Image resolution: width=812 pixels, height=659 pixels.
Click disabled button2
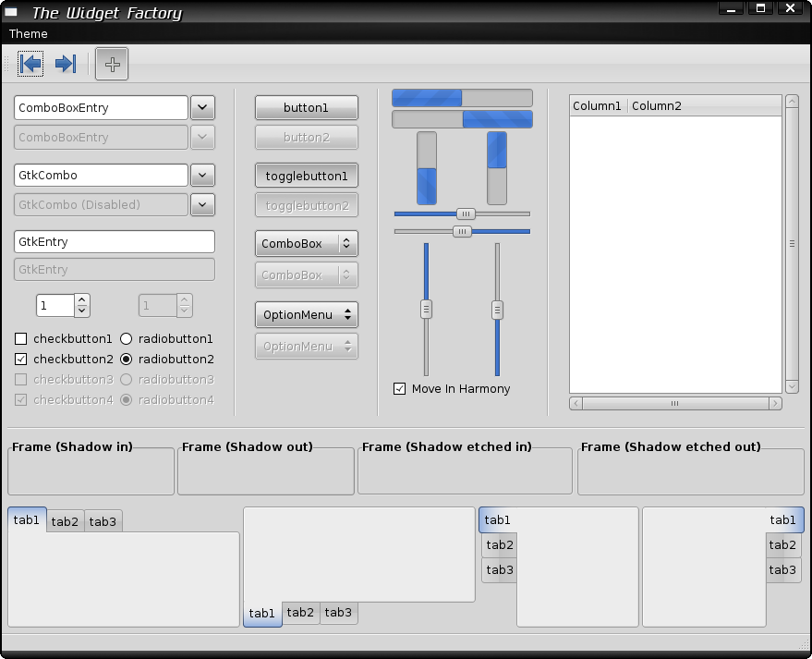(x=307, y=138)
